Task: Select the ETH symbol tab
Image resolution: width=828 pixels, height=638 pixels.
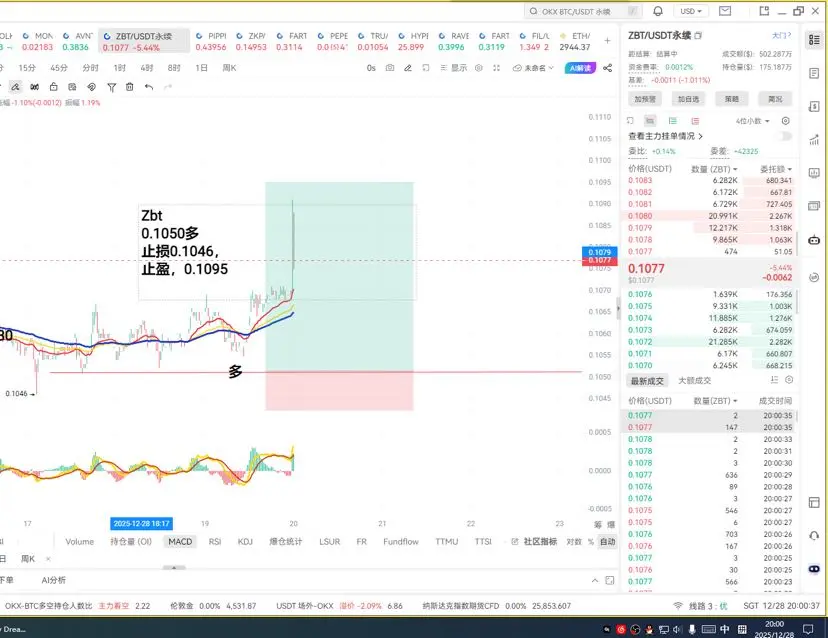Action: coord(575,42)
